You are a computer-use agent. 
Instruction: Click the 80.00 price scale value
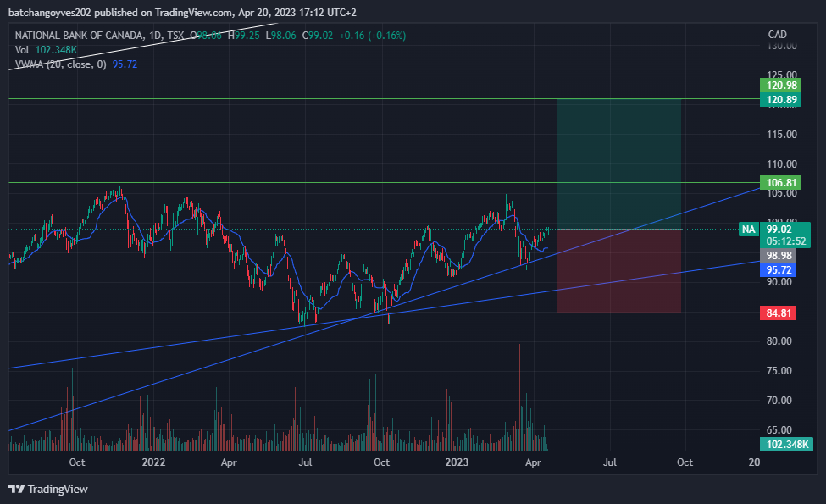(x=779, y=341)
